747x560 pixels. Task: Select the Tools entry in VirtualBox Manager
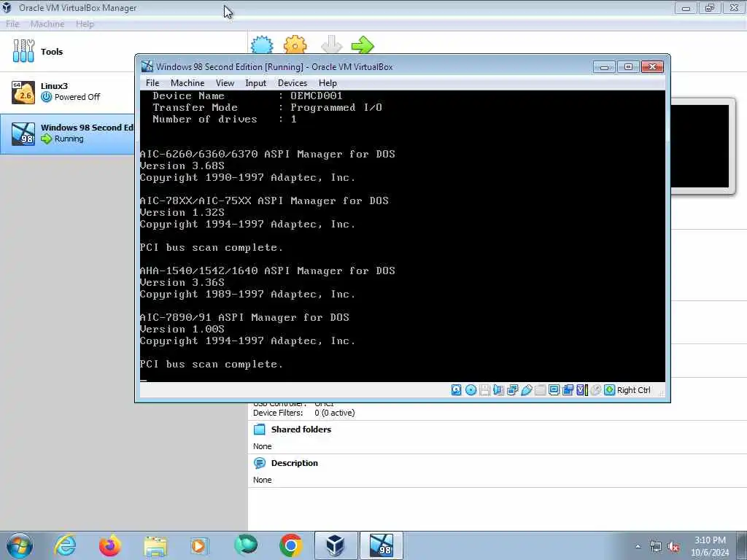click(x=66, y=52)
